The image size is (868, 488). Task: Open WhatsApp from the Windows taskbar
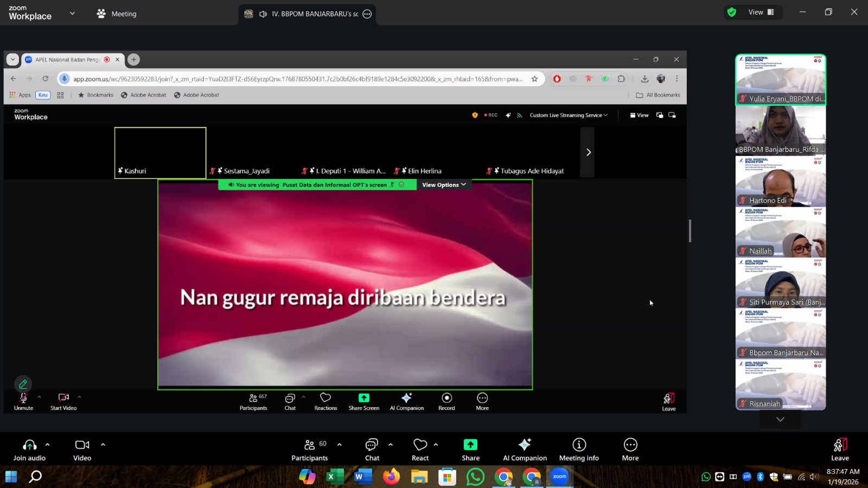[475, 477]
